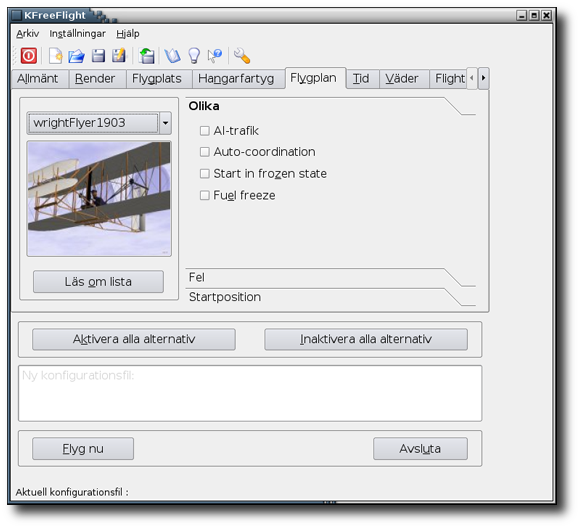Toggle the Auto-coordination checkbox

coord(205,152)
